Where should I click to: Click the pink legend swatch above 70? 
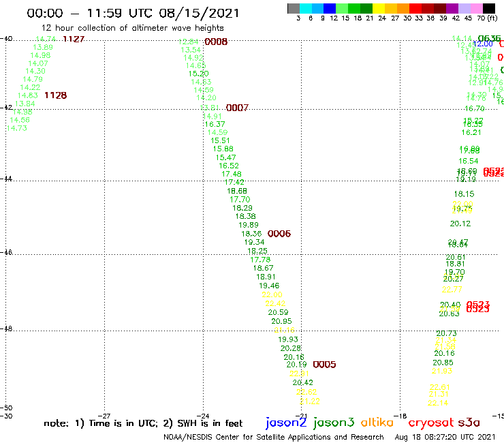476,8
